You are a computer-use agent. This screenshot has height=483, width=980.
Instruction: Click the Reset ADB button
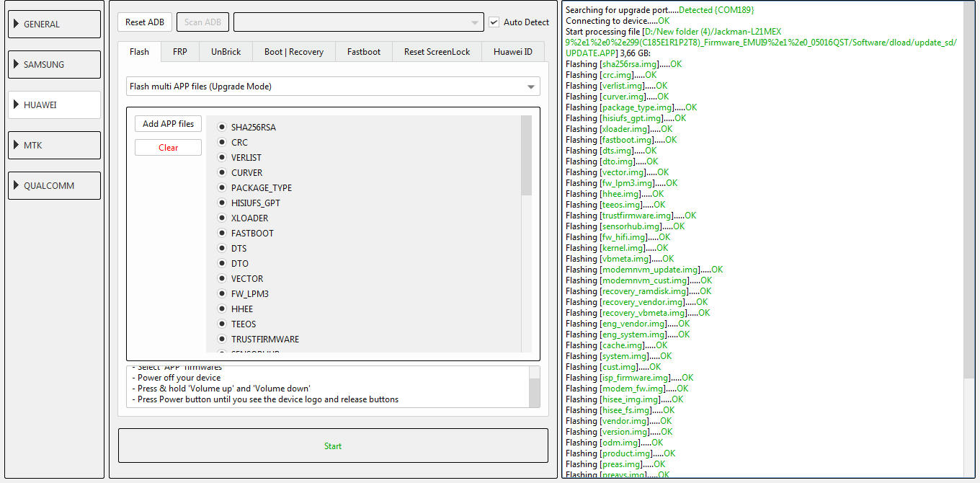[x=145, y=22]
